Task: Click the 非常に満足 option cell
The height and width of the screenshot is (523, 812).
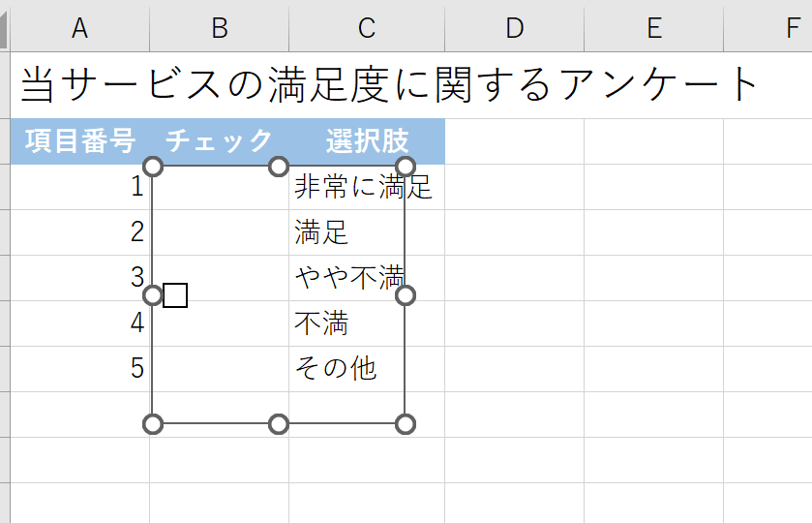Action: pyautogui.click(x=363, y=187)
